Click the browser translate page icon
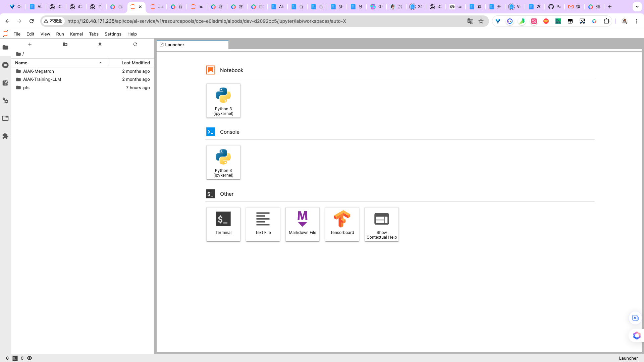This screenshot has height=362, width=644. coord(470,21)
